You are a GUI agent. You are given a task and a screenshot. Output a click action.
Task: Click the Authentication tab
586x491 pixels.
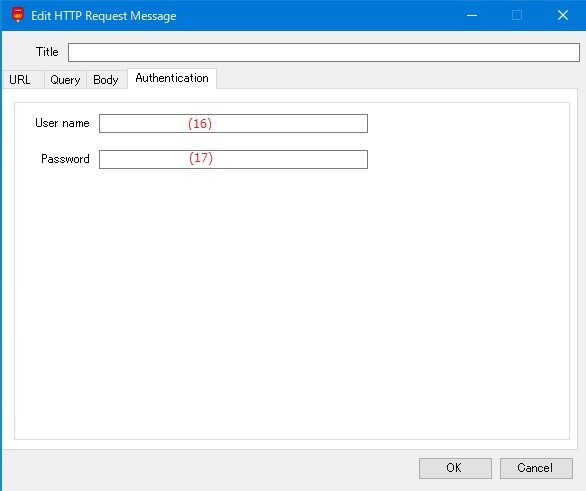point(172,78)
